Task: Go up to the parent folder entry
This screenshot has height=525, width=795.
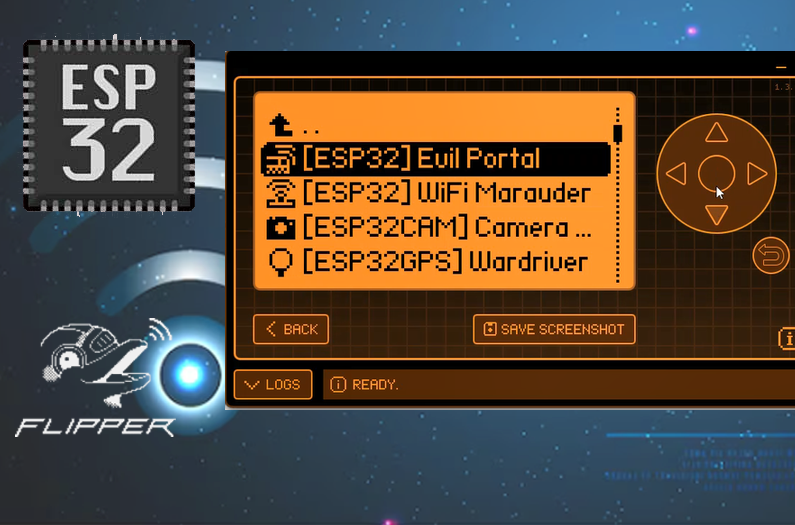Action: (x=436, y=125)
